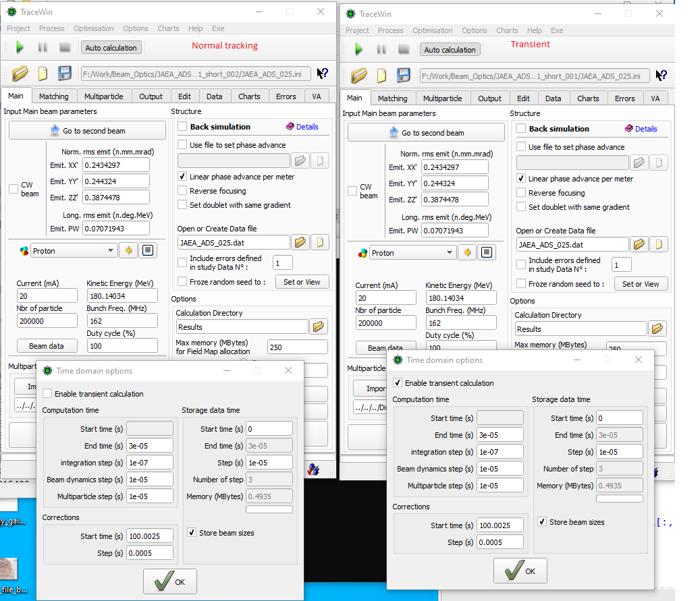Edit integration step field in left dialog
700x601 pixels.
pyautogui.click(x=150, y=463)
